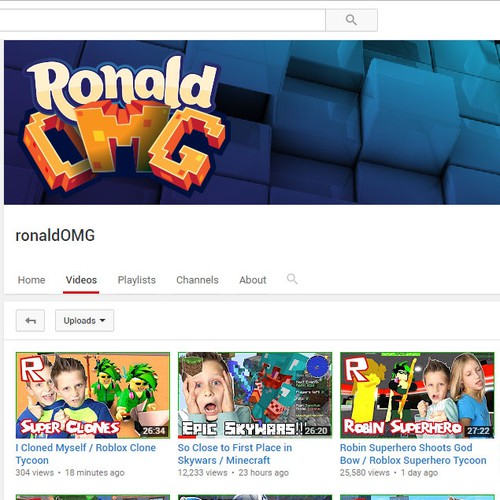
Task: Open the Super Clones video thumbnail
Action: [x=93, y=395]
